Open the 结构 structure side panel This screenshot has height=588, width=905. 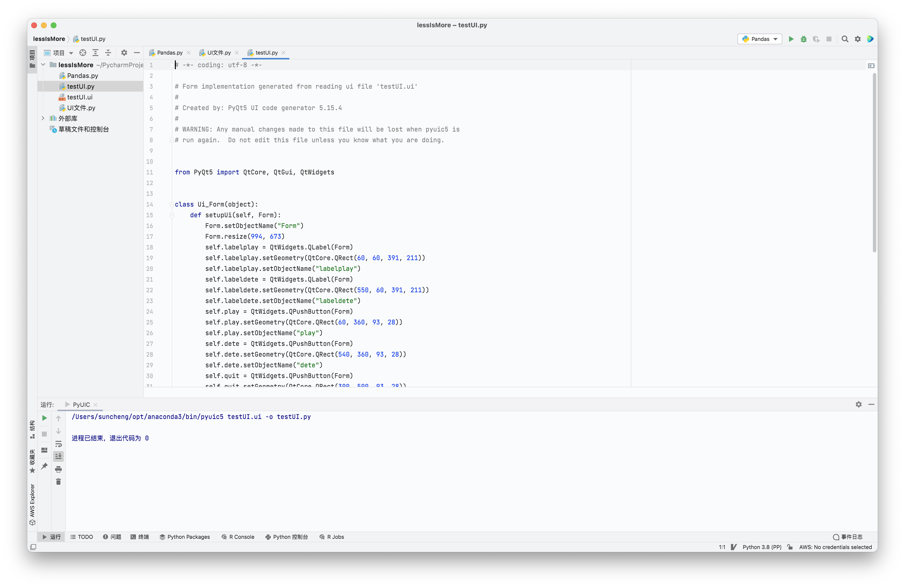click(32, 429)
